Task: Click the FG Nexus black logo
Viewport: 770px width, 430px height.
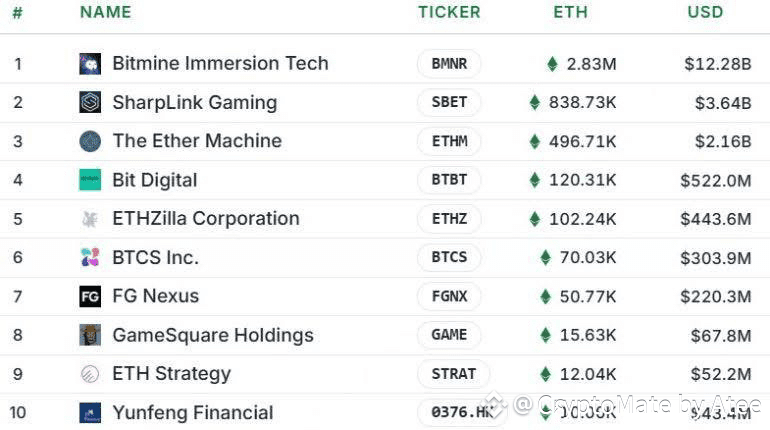Action: tap(90, 296)
